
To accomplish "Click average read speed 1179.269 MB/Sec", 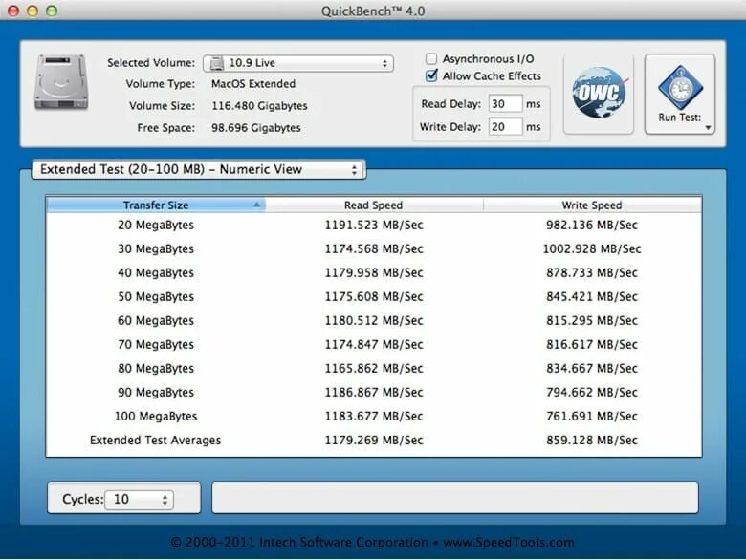I will coord(374,441).
